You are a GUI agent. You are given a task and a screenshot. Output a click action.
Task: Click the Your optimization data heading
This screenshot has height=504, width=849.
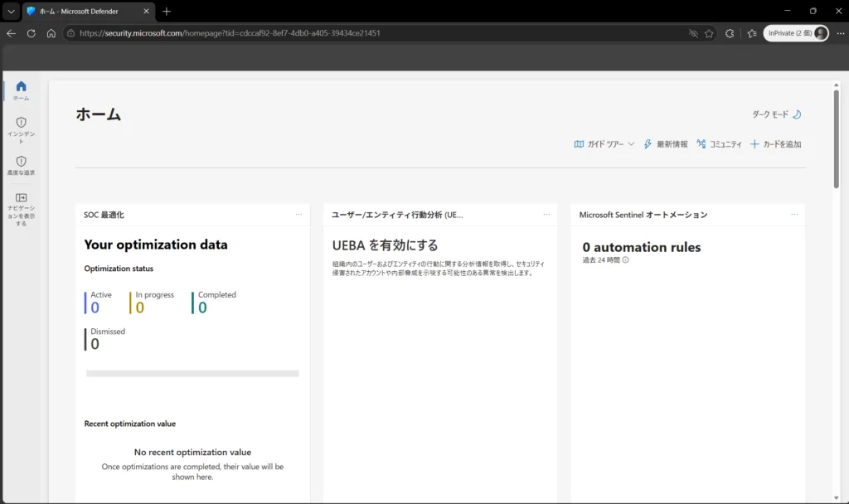pos(156,245)
